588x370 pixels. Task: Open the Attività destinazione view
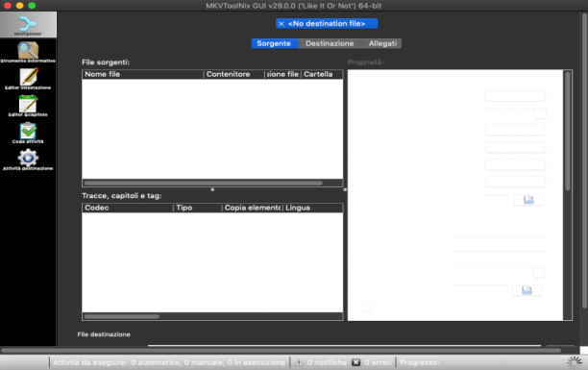pyautogui.click(x=28, y=160)
